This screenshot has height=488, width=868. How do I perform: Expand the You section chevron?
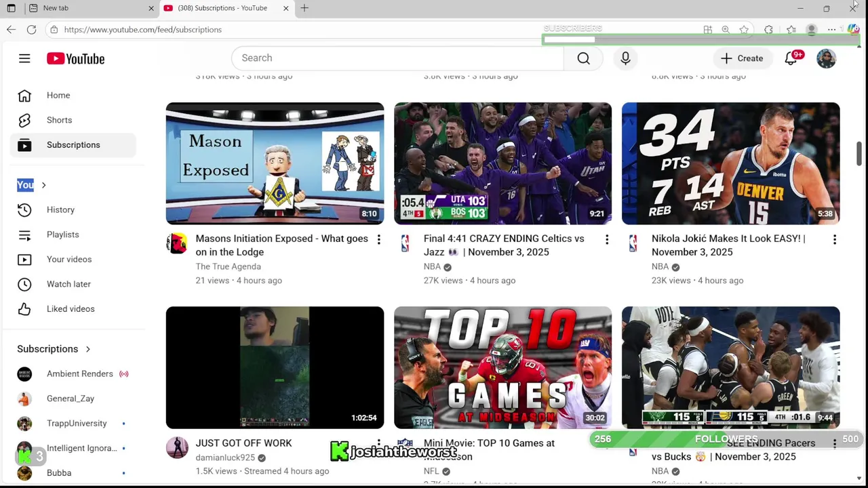coord(44,185)
